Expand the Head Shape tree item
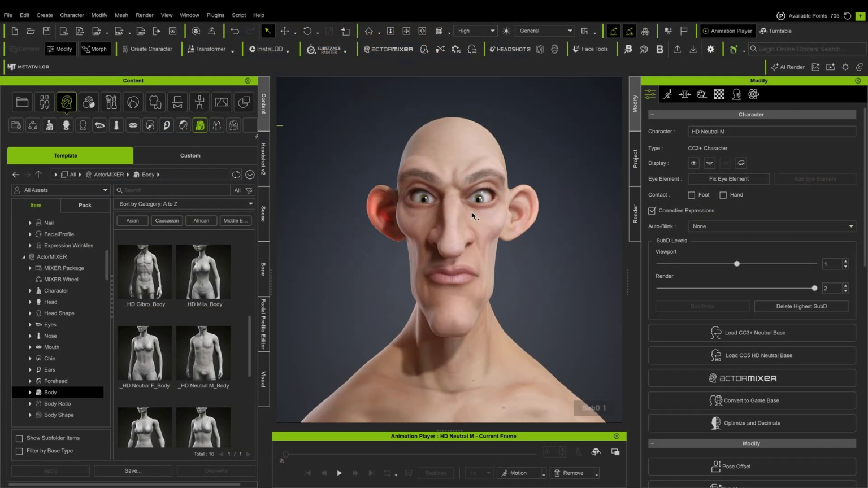 [x=30, y=313]
